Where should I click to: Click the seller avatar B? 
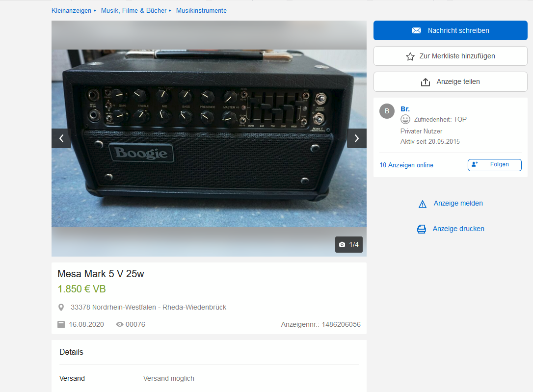[387, 111]
